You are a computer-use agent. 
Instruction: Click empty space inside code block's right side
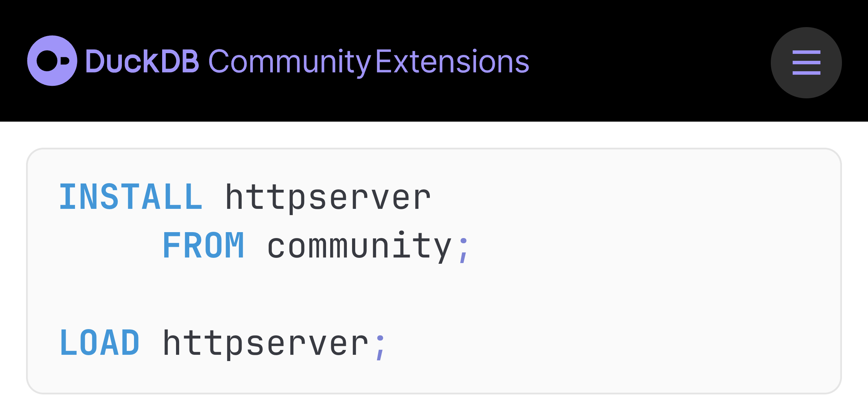point(660,271)
